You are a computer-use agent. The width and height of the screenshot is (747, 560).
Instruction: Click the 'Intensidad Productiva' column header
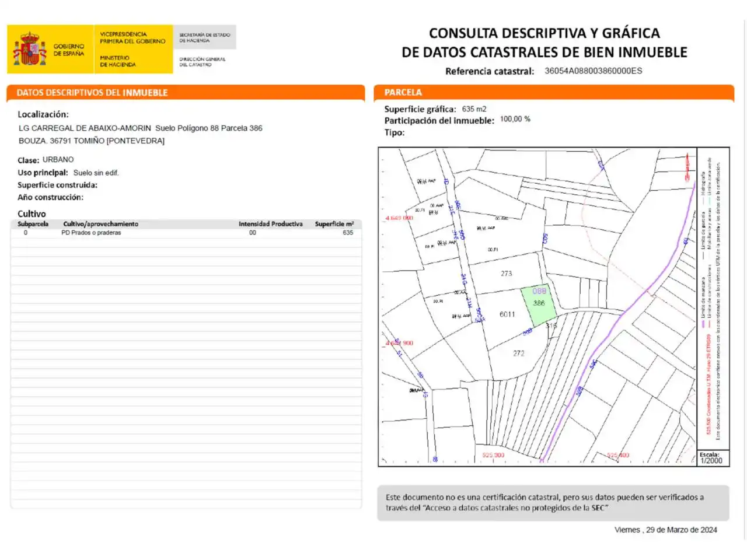point(271,224)
